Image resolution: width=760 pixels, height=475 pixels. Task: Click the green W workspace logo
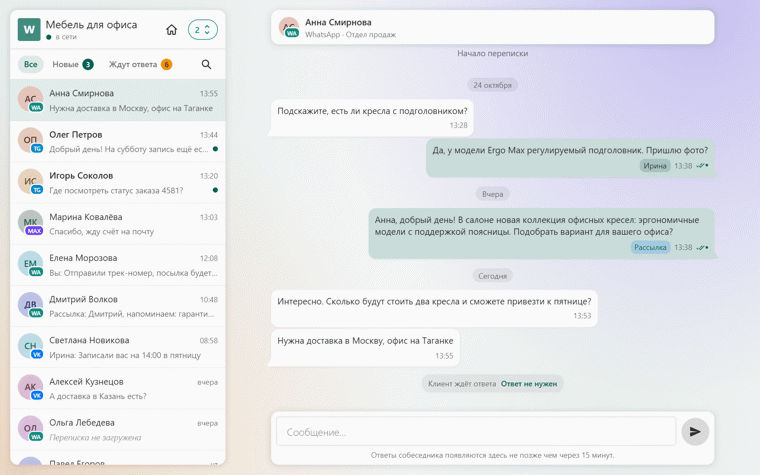click(29, 30)
